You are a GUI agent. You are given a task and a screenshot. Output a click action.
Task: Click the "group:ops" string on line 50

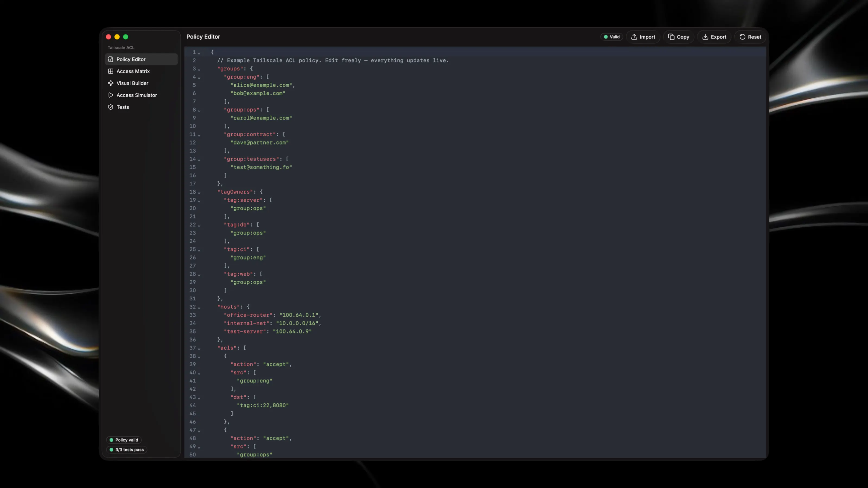(x=255, y=455)
